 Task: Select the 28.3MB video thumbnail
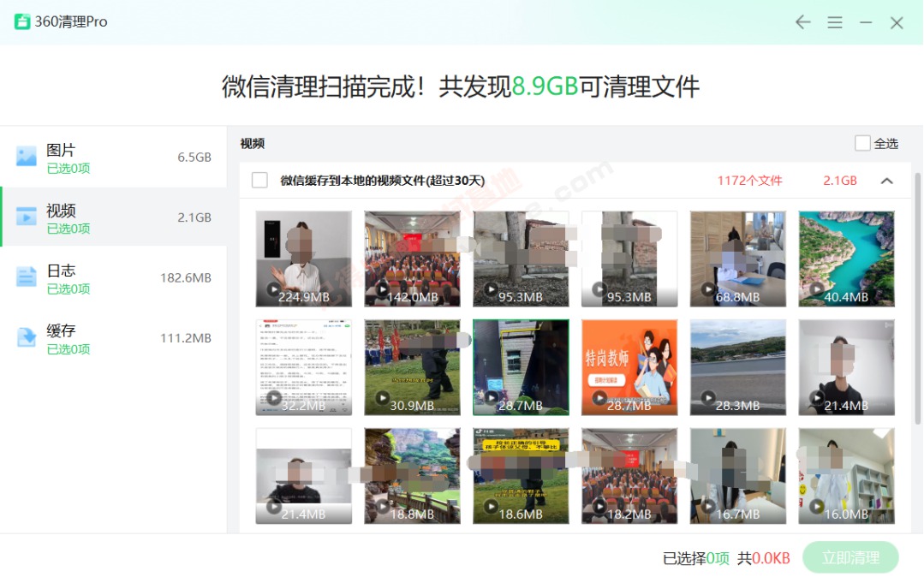point(738,367)
